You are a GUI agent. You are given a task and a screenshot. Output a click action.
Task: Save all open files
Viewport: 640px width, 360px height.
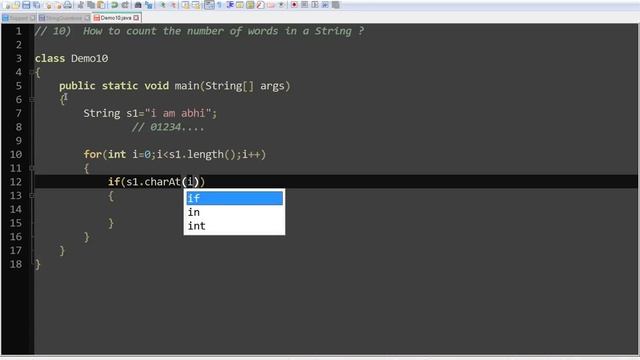pos(36,5)
